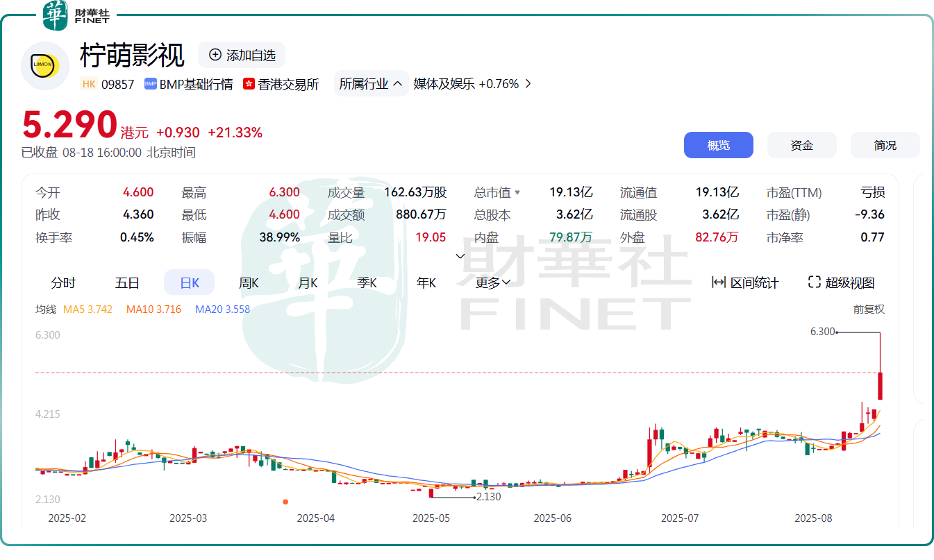This screenshot has width=934, height=560.
Task: Click the 振幅 value 38.99%
Action: point(280,237)
